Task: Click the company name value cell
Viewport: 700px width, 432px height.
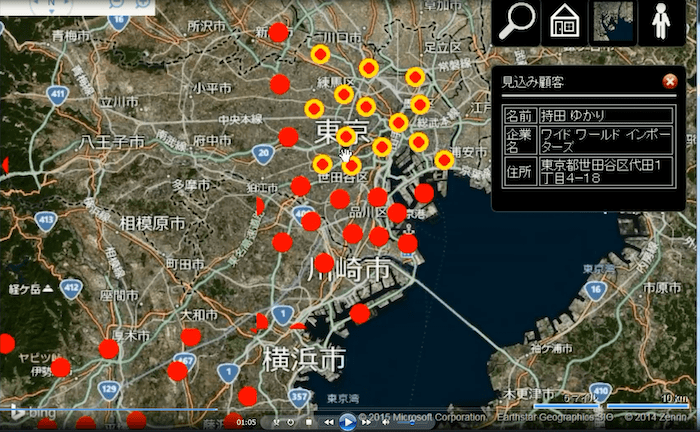Action: tap(606, 139)
